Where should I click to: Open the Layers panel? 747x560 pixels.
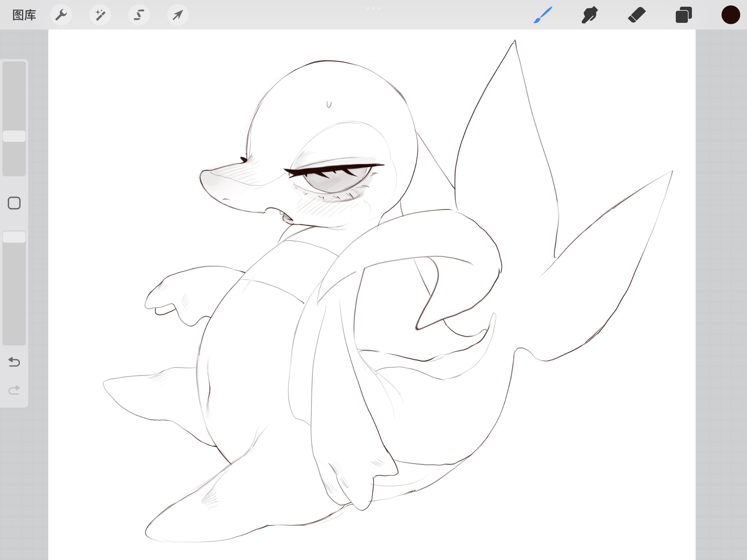click(x=684, y=15)
